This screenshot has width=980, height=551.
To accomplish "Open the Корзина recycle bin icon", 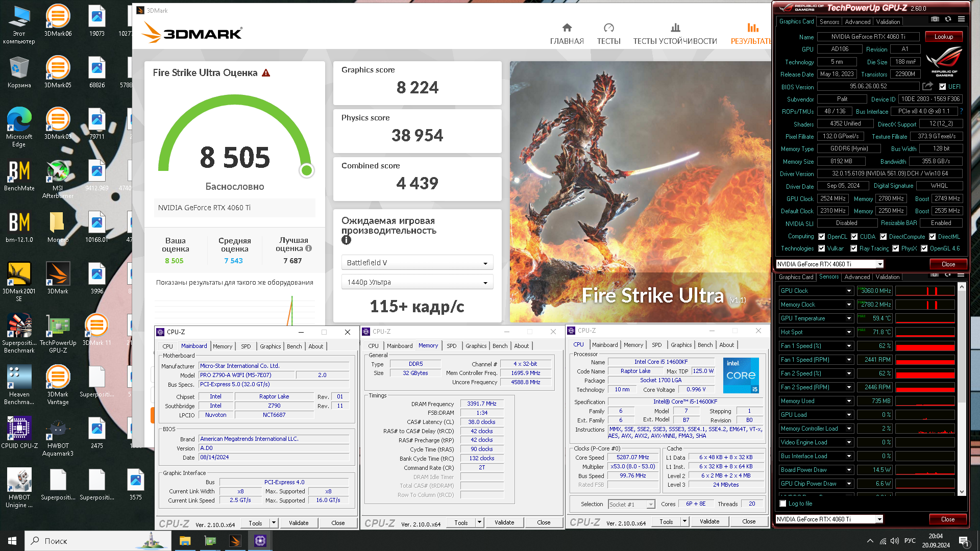I will pyautogui.click(x=19, y=72).
